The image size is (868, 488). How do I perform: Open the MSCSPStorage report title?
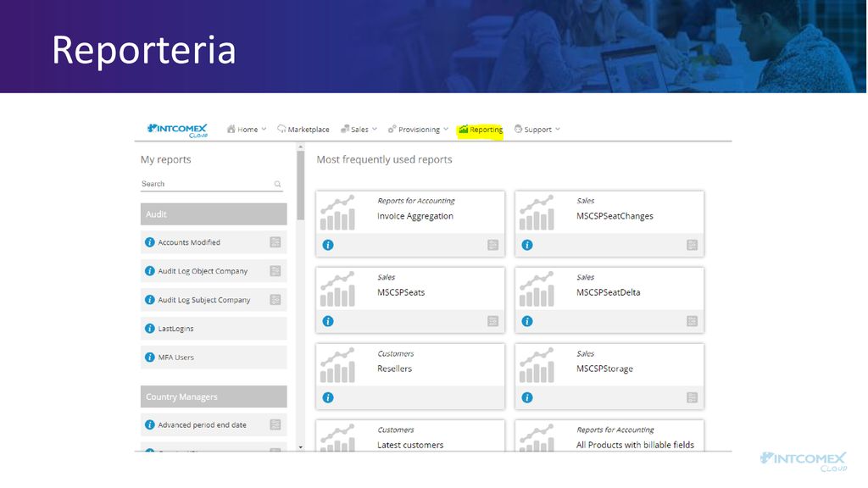(604, 369)
